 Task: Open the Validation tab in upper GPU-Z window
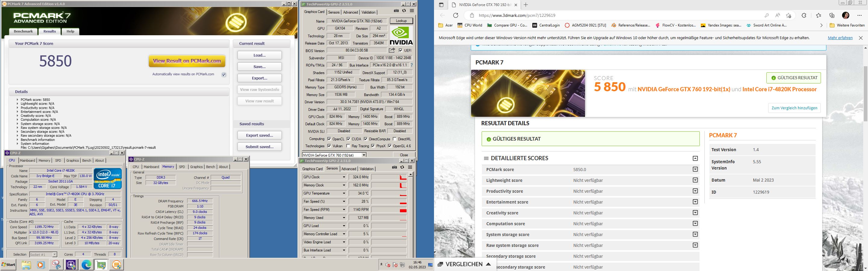(368, 12)
